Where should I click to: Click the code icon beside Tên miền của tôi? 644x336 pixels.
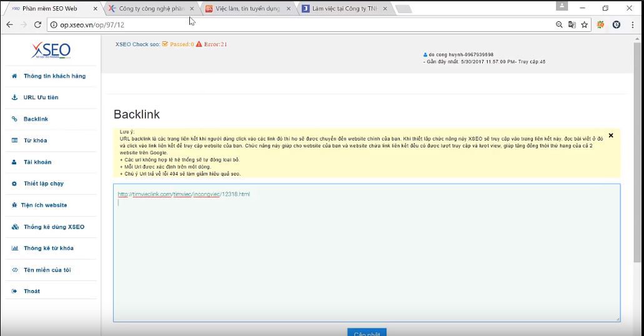pos(15,270)
